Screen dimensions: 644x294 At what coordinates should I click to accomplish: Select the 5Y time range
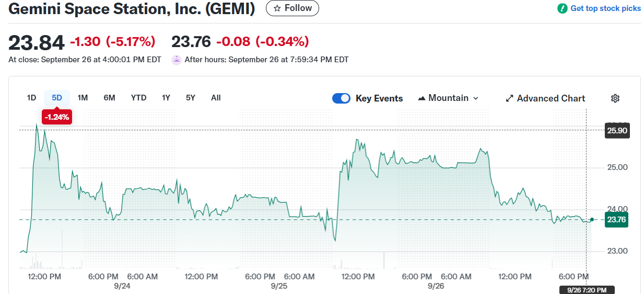(191, 98)
